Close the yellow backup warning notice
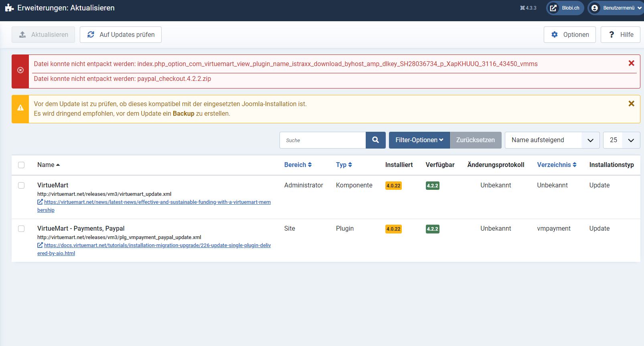The height and width of the screenshot is (346, 644). click(x=631, y=104)
